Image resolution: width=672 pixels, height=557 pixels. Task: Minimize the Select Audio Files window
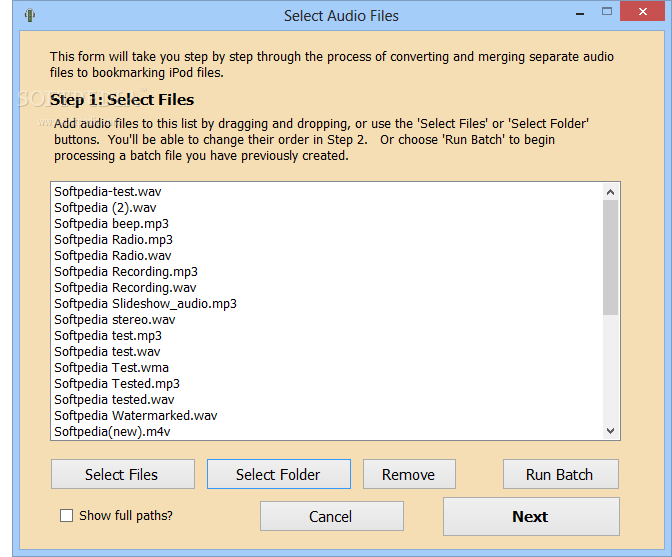coord(580,13)
